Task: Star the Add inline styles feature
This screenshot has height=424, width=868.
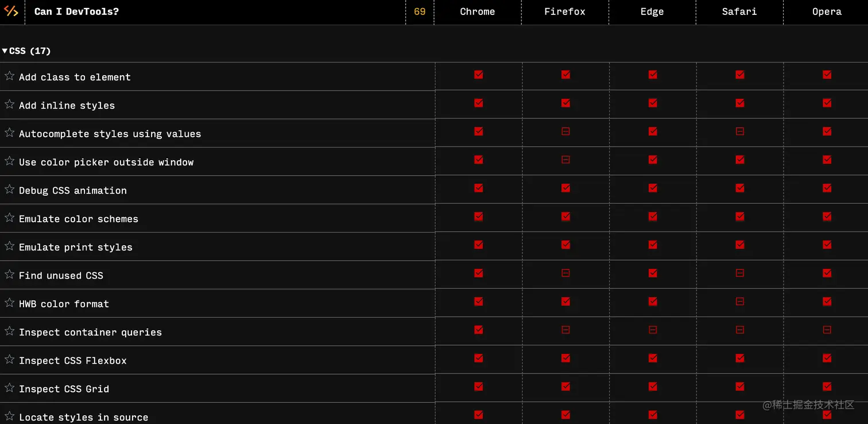Action: point(9,104)
